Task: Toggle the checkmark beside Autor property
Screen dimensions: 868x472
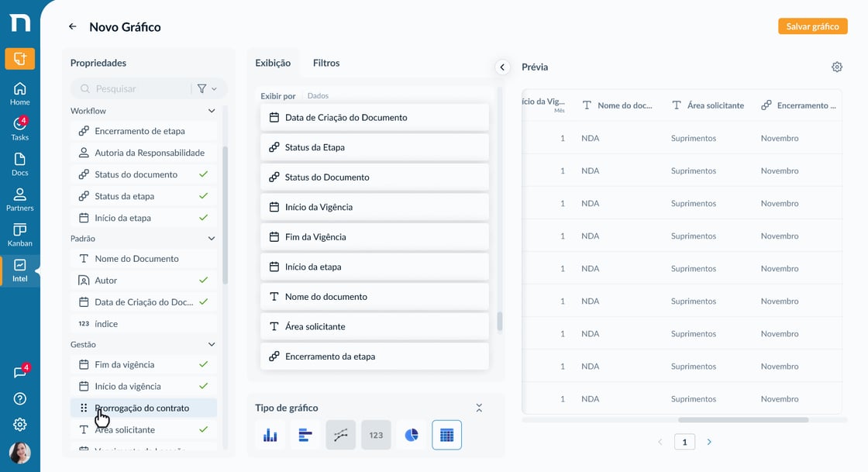Action: [203, 280]
